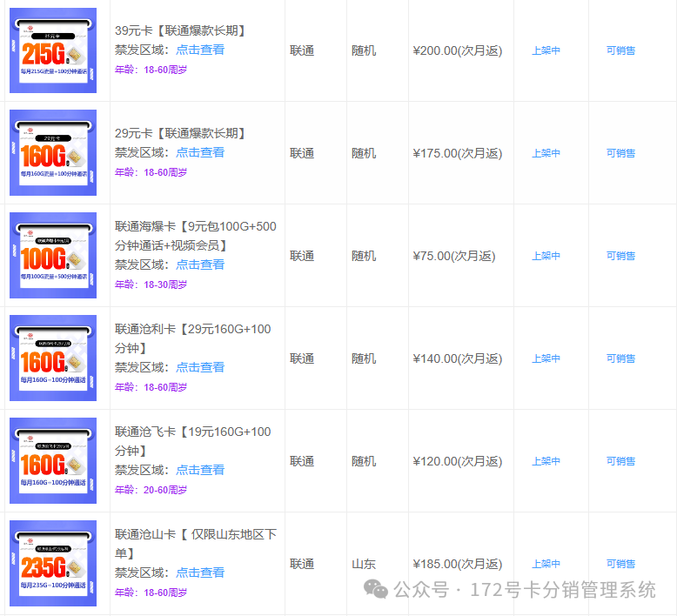Click 联通 carrier cell in 39元卡 row
677x616 pixels.
pyautogui.click(x=302, y=50)
